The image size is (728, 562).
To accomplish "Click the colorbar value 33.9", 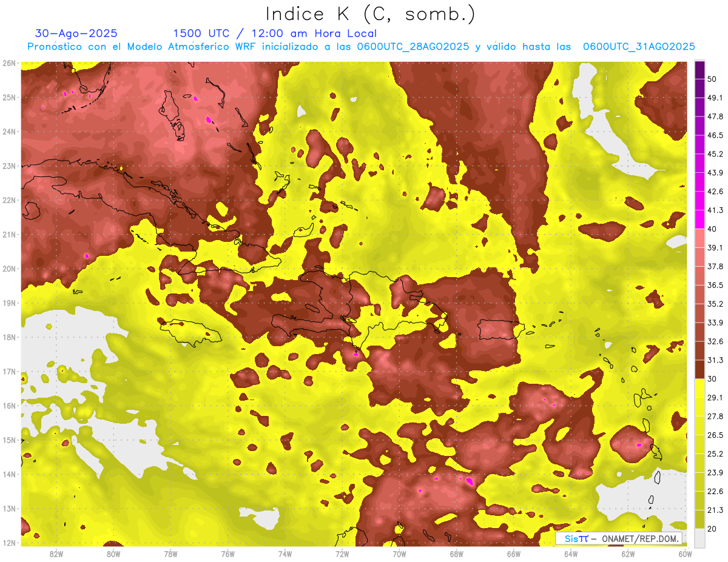I will 715,323.
